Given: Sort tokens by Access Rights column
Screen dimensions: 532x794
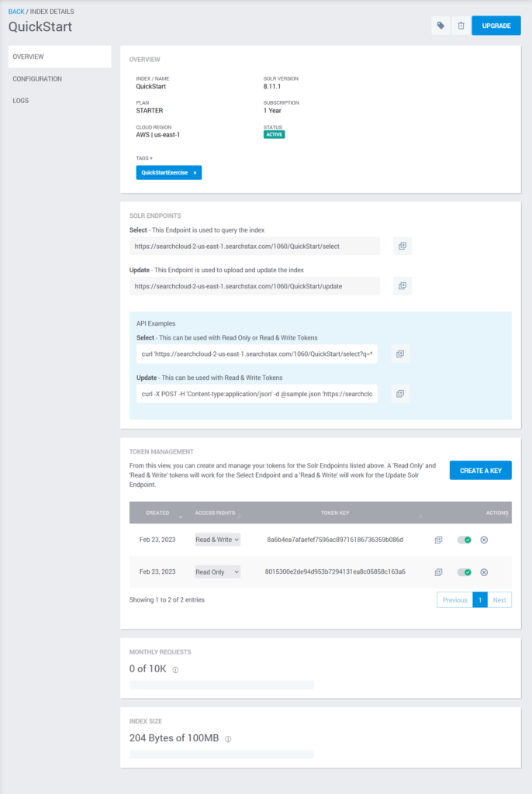Looking at the screenshot, I should 215,513.
